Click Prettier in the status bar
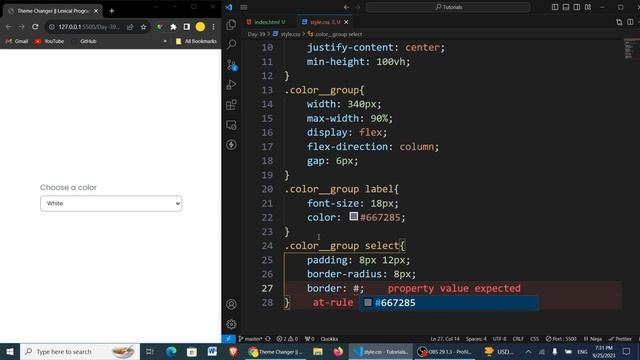 coord(620,339)
